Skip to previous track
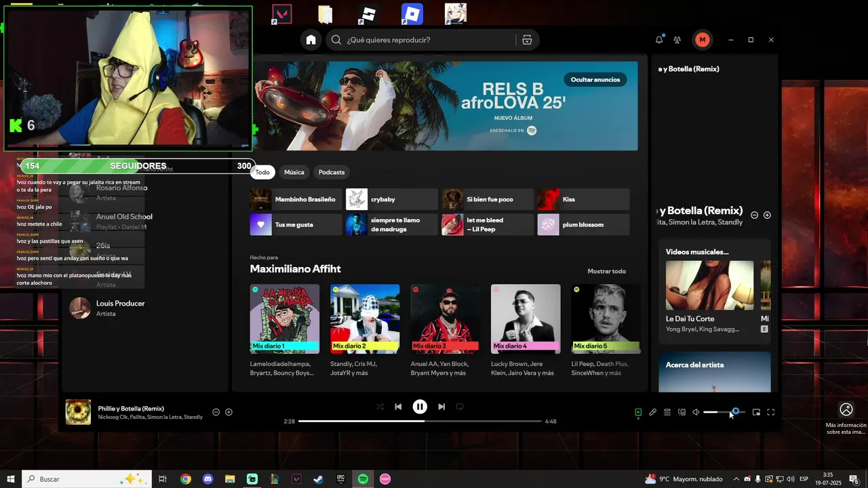Viewport: 868px width, 488px height. [x=398, y=407]
